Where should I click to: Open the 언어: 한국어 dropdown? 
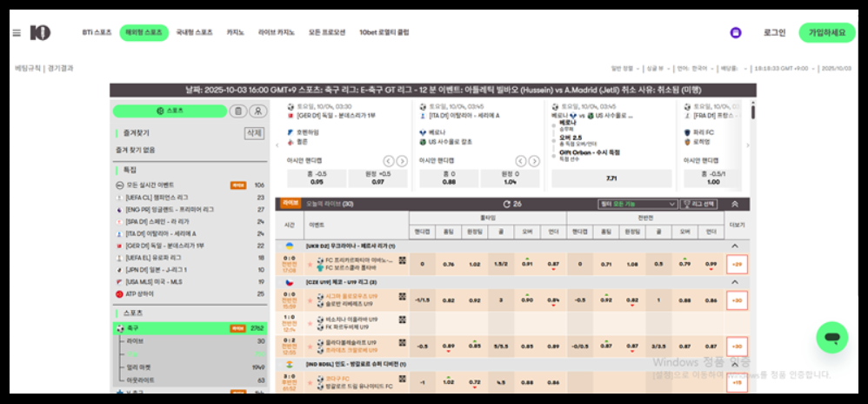tap(695, 69)
